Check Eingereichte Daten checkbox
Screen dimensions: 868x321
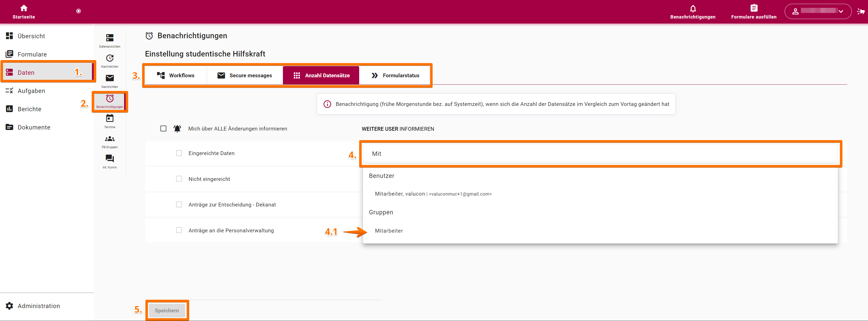(179, 153)
